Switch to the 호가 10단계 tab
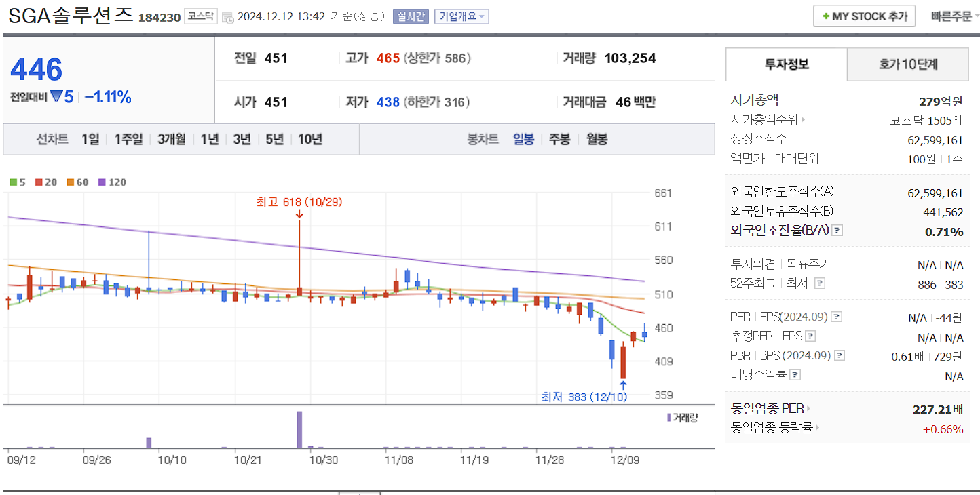Viewport: 980px width, 495px height. coord(907,64)
